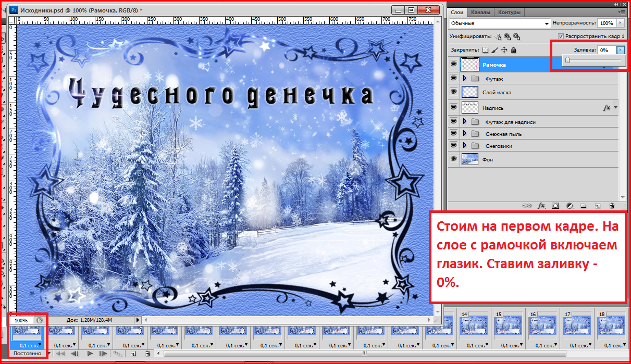Click select previous frame button

click(x=75, y=354)
